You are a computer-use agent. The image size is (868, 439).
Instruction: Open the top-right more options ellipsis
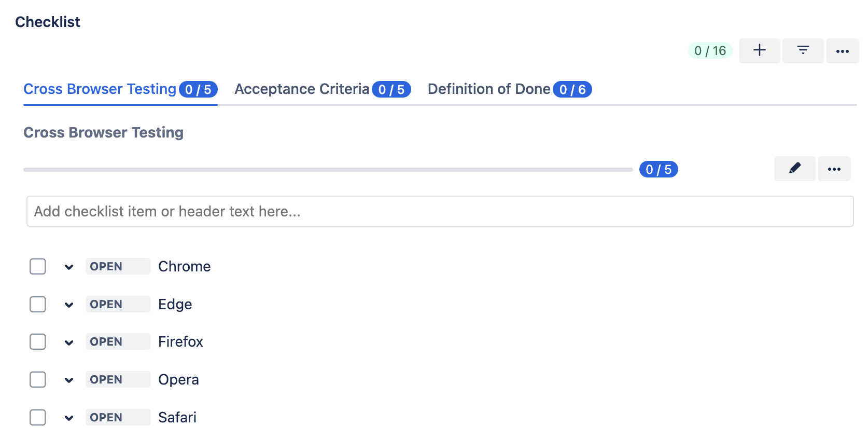[x=842, y=51]
